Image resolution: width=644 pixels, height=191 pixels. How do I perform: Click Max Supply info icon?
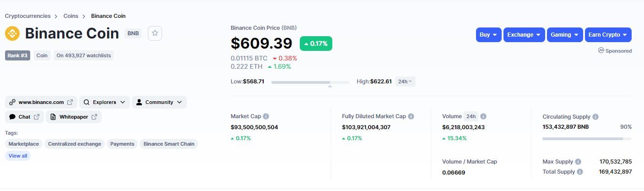pyautogui.click(x=578, y=162)
